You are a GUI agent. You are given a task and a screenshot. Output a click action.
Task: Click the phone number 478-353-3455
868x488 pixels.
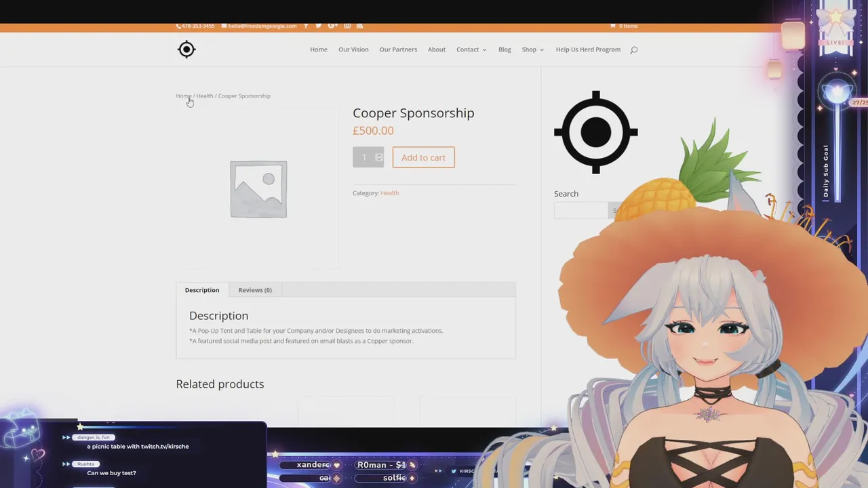point(195,26)
